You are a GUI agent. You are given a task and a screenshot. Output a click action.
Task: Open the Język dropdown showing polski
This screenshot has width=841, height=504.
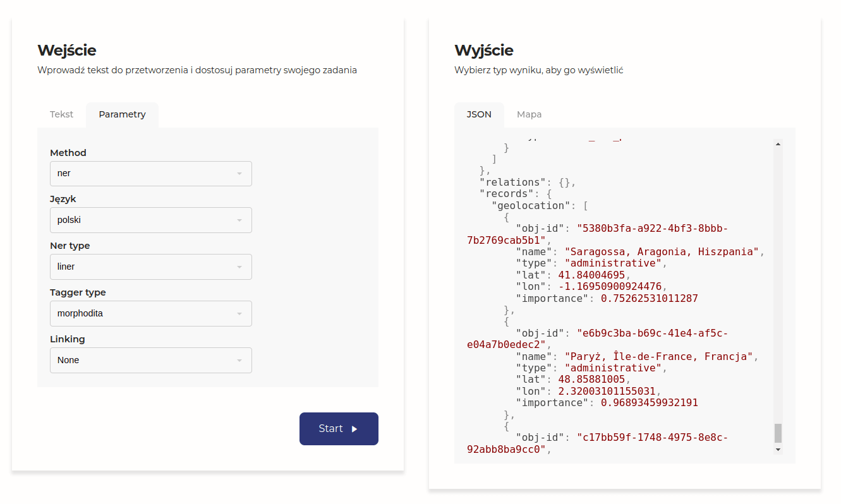click(x=151, y=220)
